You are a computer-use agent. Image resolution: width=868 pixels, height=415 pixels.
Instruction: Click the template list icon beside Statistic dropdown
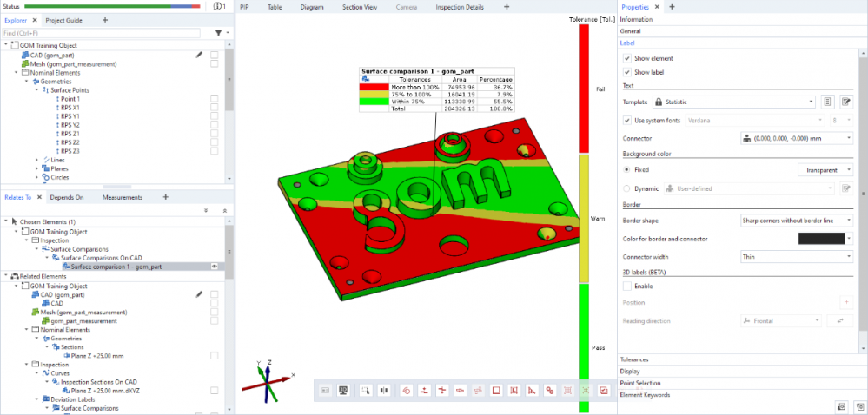(x=828, y=102)
